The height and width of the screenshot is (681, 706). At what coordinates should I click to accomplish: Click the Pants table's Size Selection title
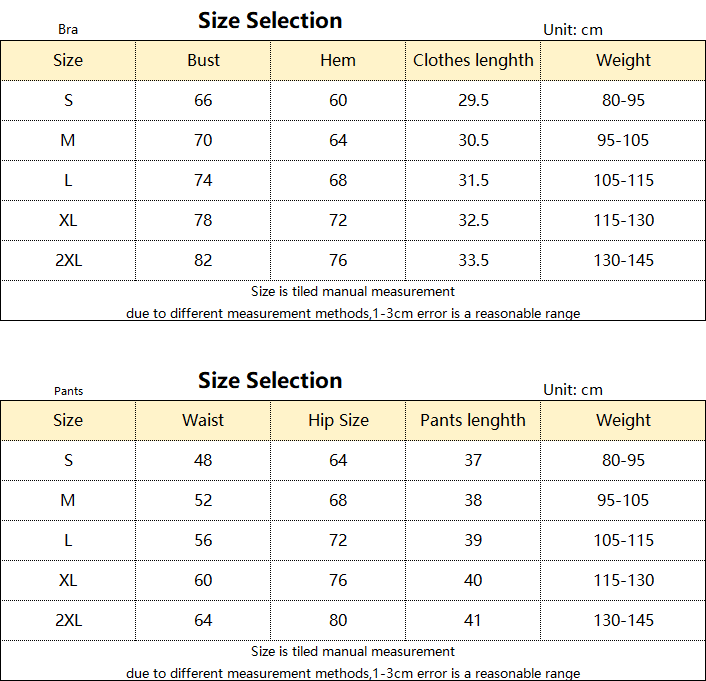click(x=270, y=380)
